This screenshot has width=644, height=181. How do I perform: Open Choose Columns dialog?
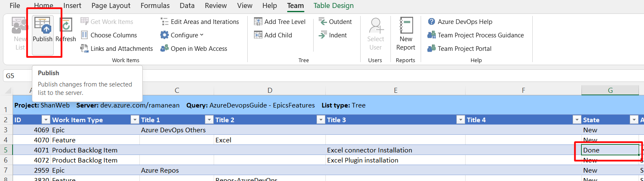tap(109, 35)
